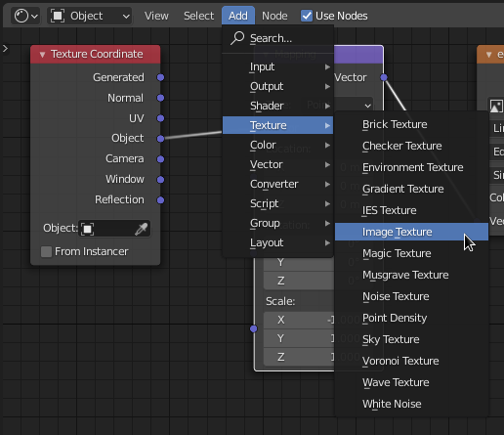Click the Generated output socket
504x435 pixels.
(x=160, y=77)
